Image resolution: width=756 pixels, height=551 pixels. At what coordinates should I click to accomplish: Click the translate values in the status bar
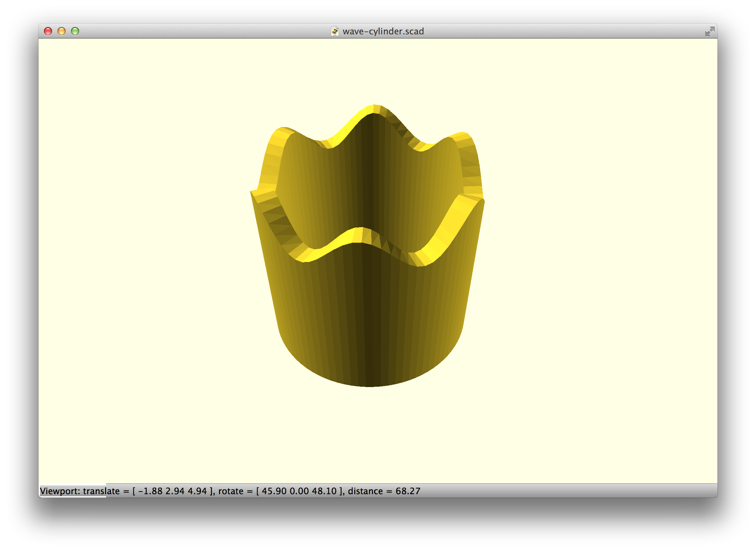[172, 491]
